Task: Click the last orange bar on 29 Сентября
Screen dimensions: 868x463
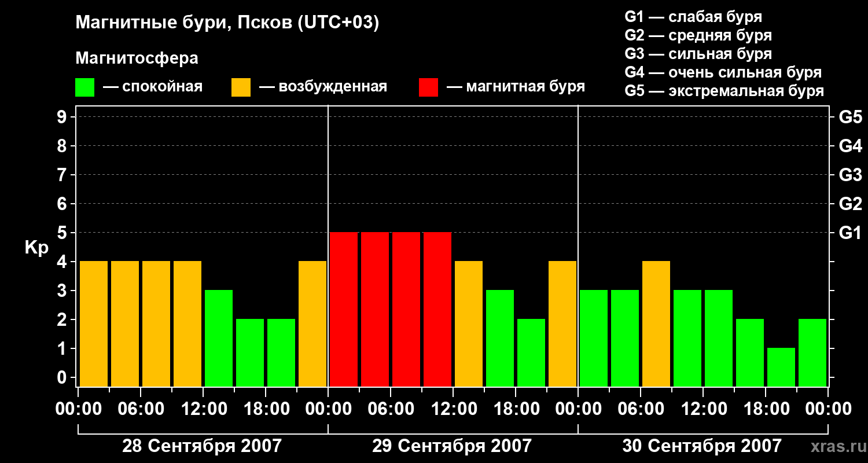Action: (x=562, y=324)
